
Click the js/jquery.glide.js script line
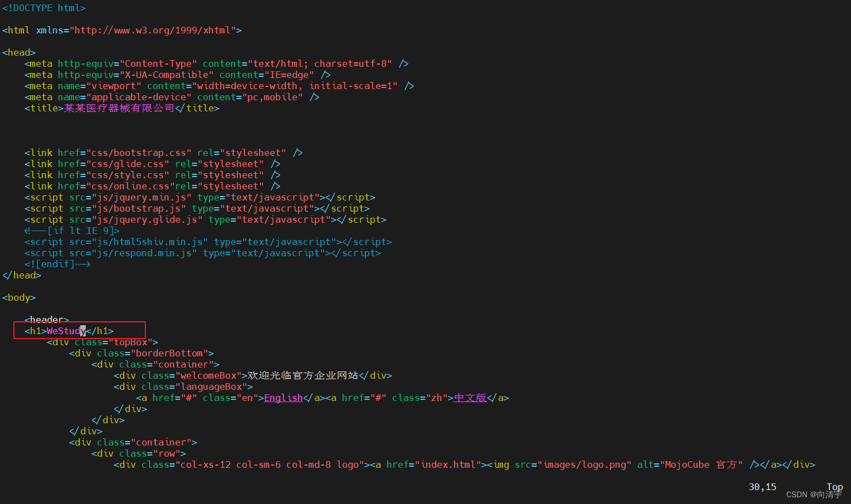pos(206,219)
